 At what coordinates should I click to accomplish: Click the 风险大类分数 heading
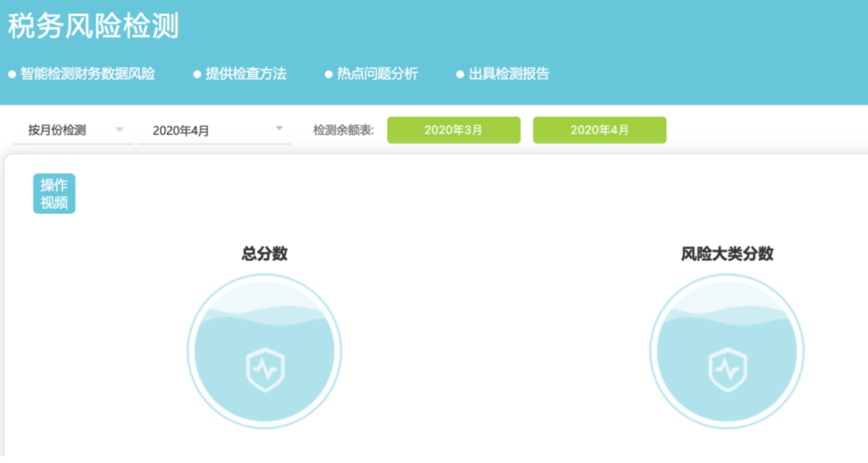point(727,254)
